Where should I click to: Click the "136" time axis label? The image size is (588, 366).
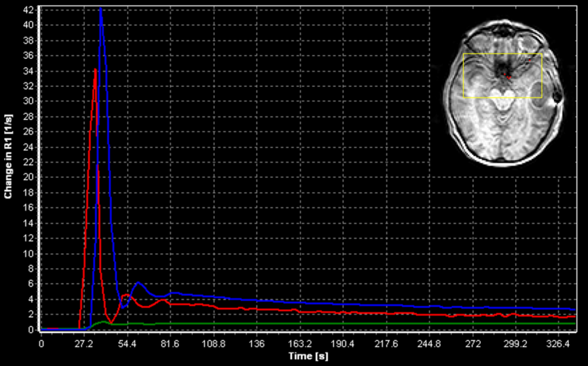coord(257,344)
